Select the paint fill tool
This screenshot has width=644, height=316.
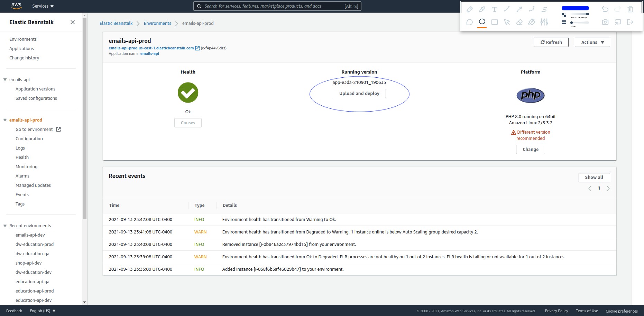coord(532,22)
